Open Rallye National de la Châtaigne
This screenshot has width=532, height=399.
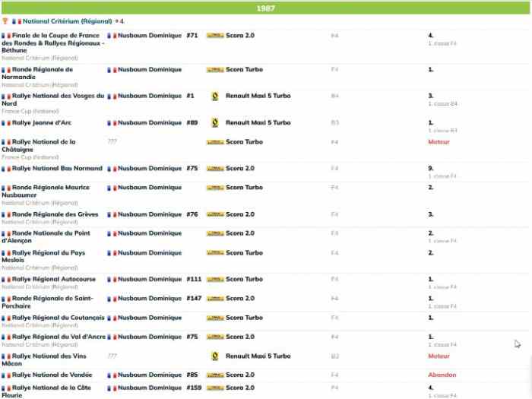39,146
